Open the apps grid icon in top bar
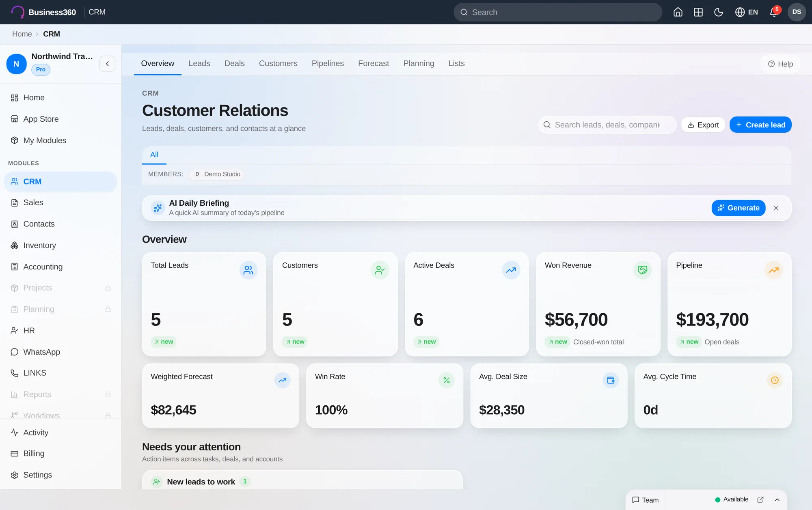The width and height of the screenshot is (812, 510). pos(698,12)
